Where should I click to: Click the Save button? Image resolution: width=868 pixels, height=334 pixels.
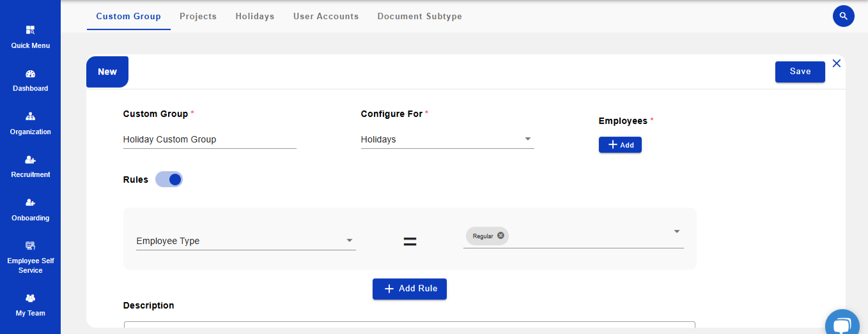pos(800,72)
